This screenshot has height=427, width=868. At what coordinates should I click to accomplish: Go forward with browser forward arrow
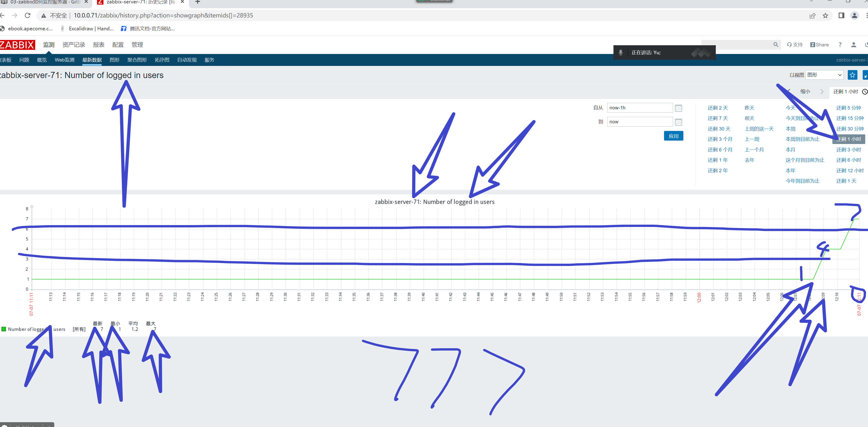14,15
